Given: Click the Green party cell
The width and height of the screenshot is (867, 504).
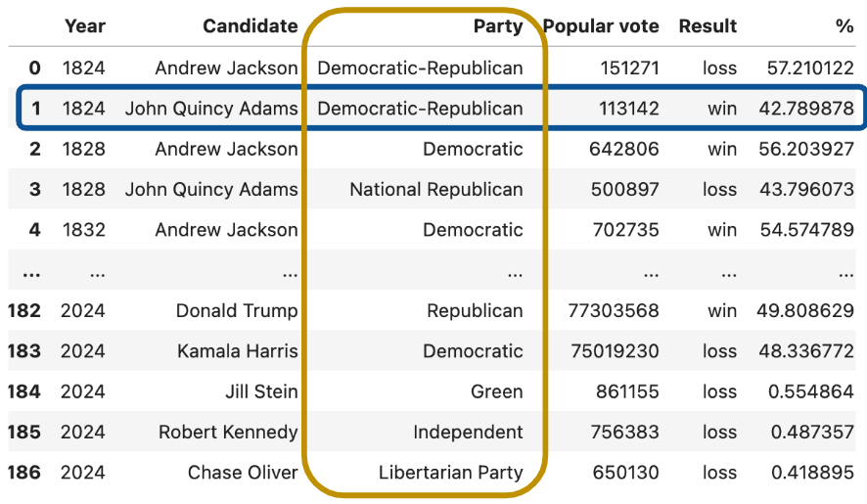Looking at the screenshot, I should 496,391.
